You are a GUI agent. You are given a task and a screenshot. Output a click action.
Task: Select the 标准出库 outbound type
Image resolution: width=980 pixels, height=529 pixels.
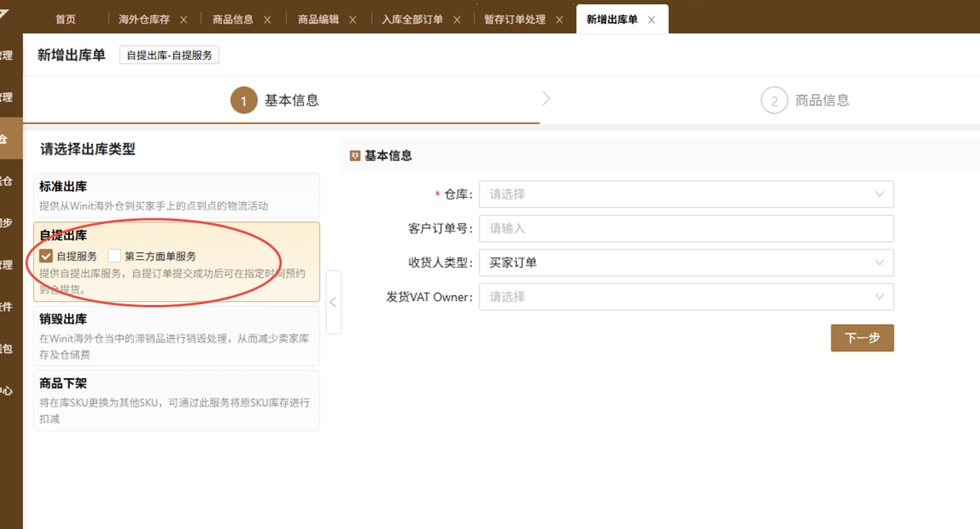click(176, 196)
